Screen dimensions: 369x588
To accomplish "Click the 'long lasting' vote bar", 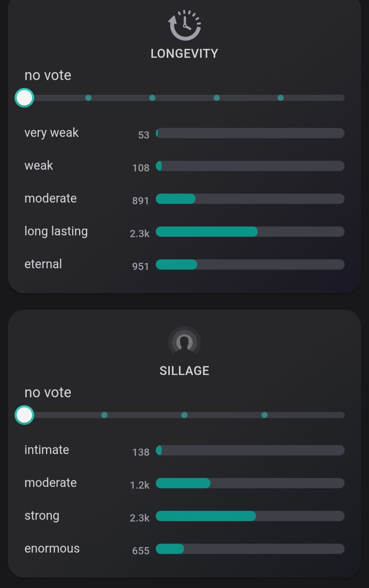I will [x=250, y=232].
